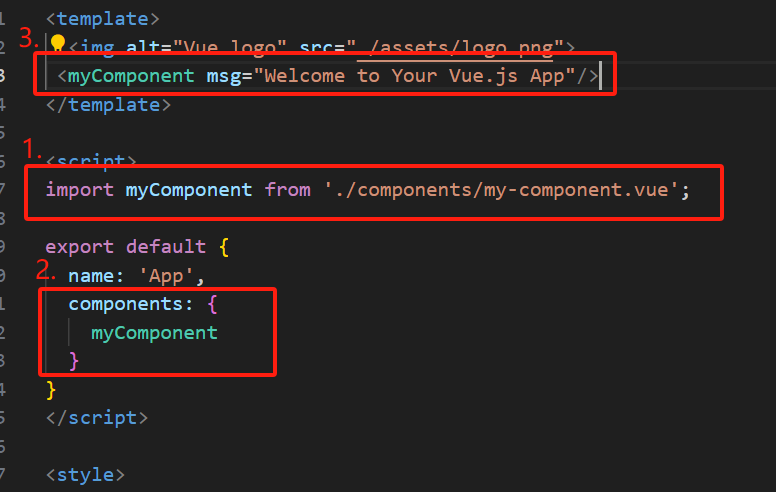The image size is (776, 492).
Task: Click the default keyword
Action: (166, 246)
